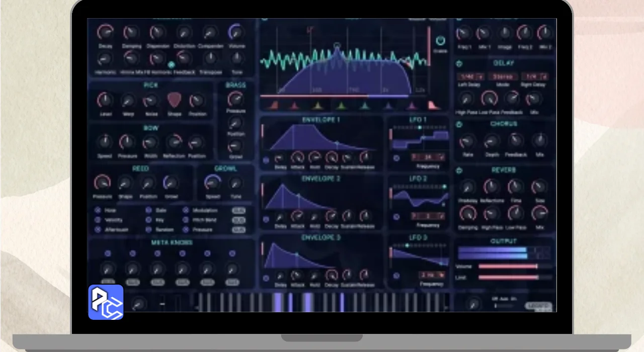Click the Transpose knob
The image size is (644, 352).
(x=210, y=59)
